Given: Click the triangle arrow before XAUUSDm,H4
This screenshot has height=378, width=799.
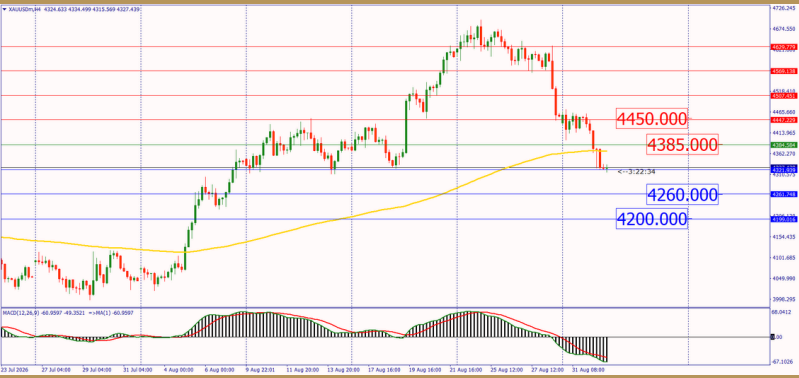Looking at the screenshot, I should click(x=4, y=9).
